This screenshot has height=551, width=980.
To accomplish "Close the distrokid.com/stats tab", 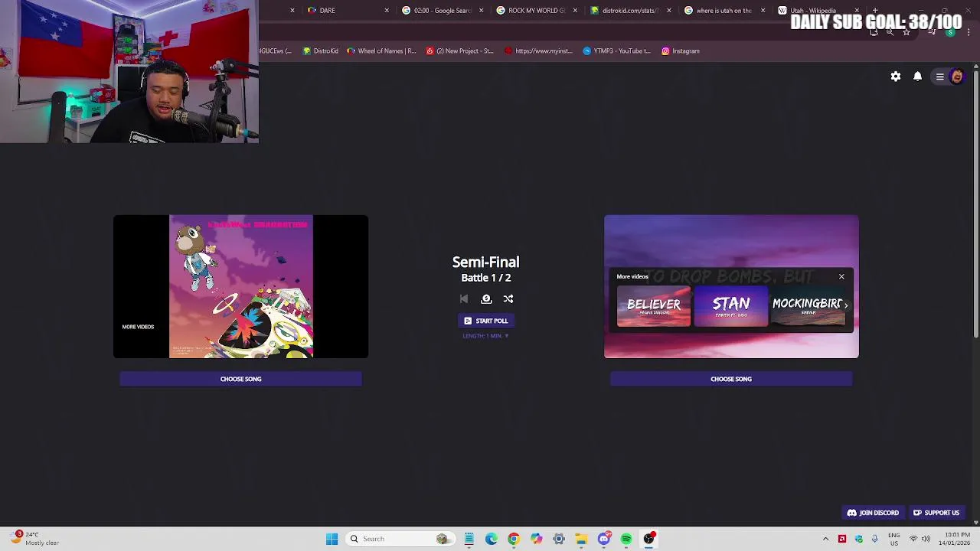I will pos(669,11).
